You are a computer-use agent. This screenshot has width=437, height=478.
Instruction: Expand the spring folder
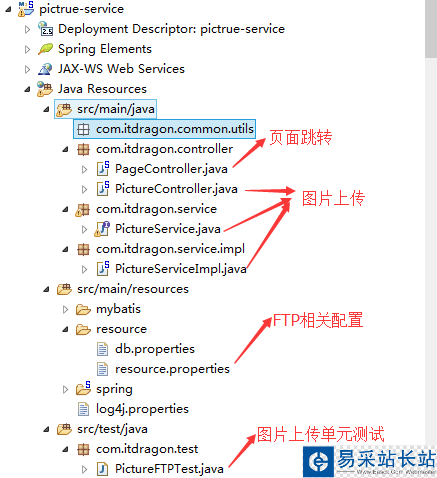[x=66, y=390]
